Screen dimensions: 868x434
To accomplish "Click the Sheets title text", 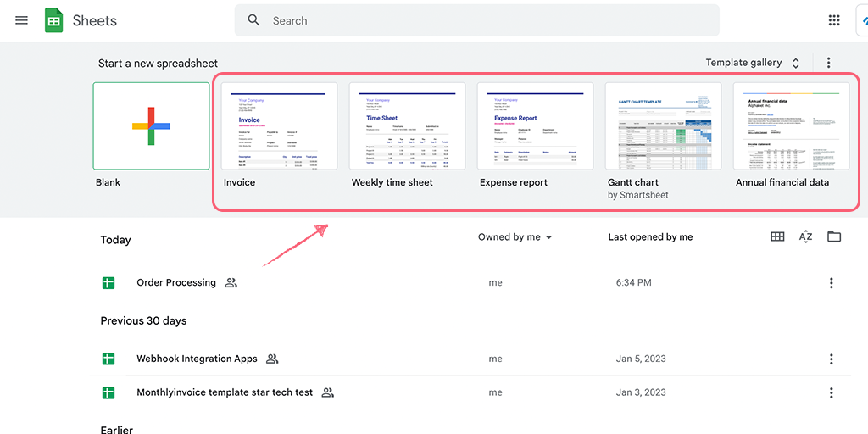I will [x=95, y=21].
